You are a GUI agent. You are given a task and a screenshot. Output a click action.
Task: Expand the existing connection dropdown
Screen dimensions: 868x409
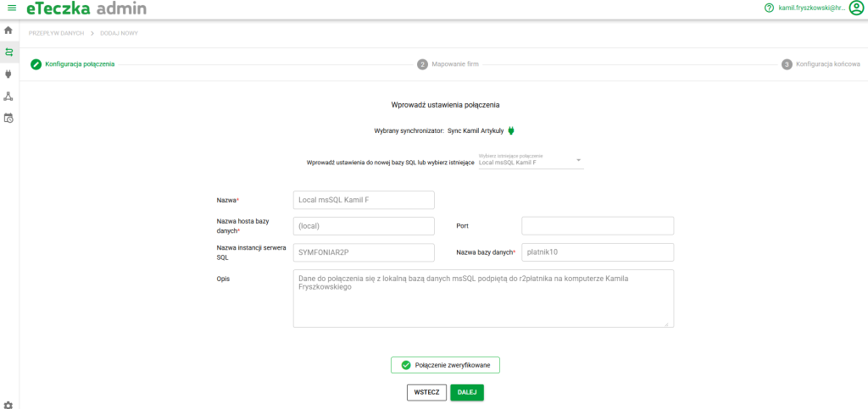[578, 159]
